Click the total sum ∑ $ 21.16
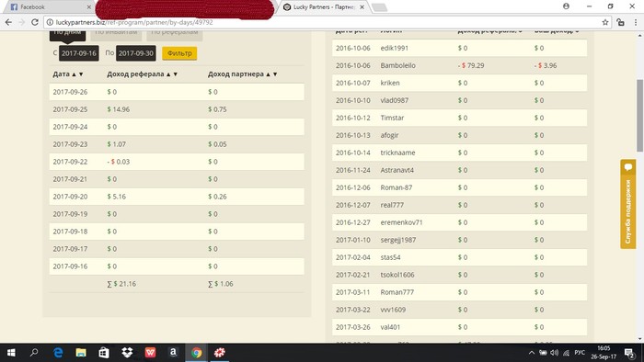The height and width of the screenshot is (362, 644). tap(121, 284)
